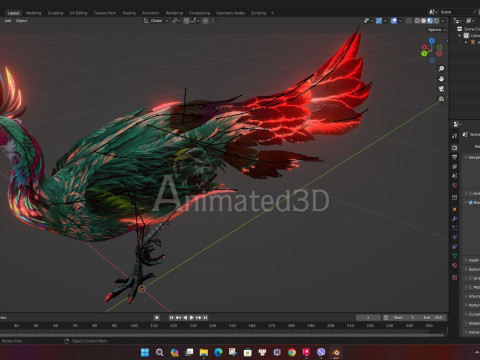Open the Modeling workspace tab

click(34, 13)
